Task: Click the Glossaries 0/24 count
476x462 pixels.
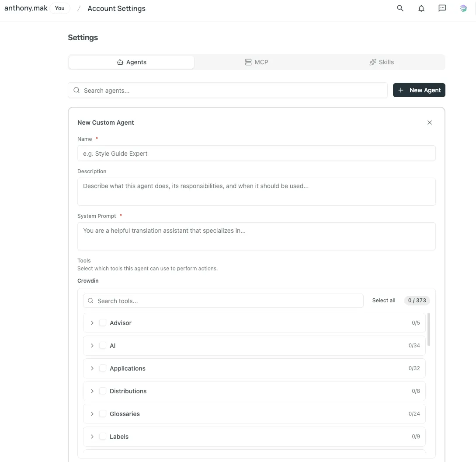Action: 414,414
